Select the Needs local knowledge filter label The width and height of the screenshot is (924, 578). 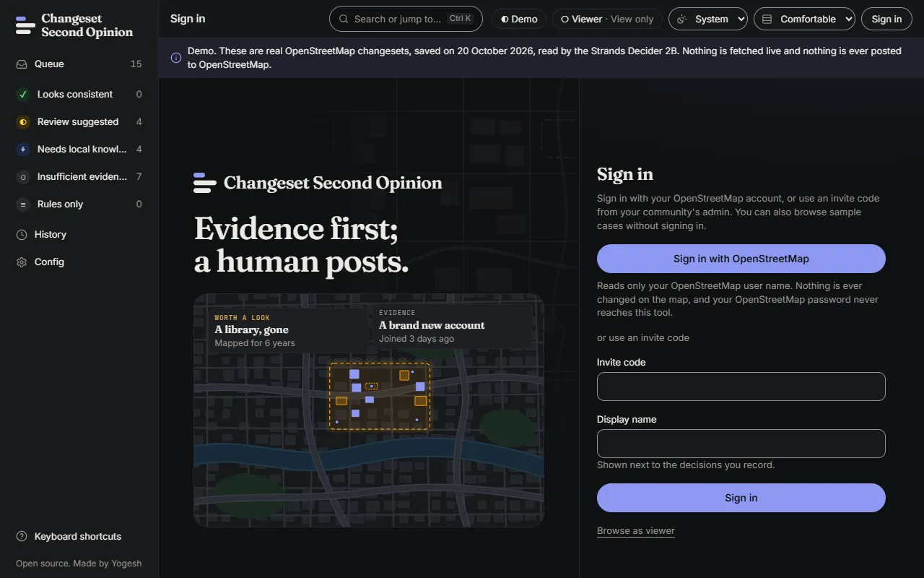coord(82,150)
